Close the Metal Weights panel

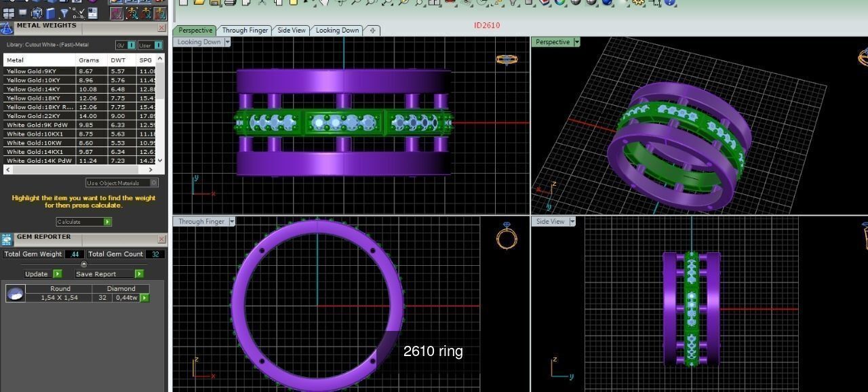[161, 28]
